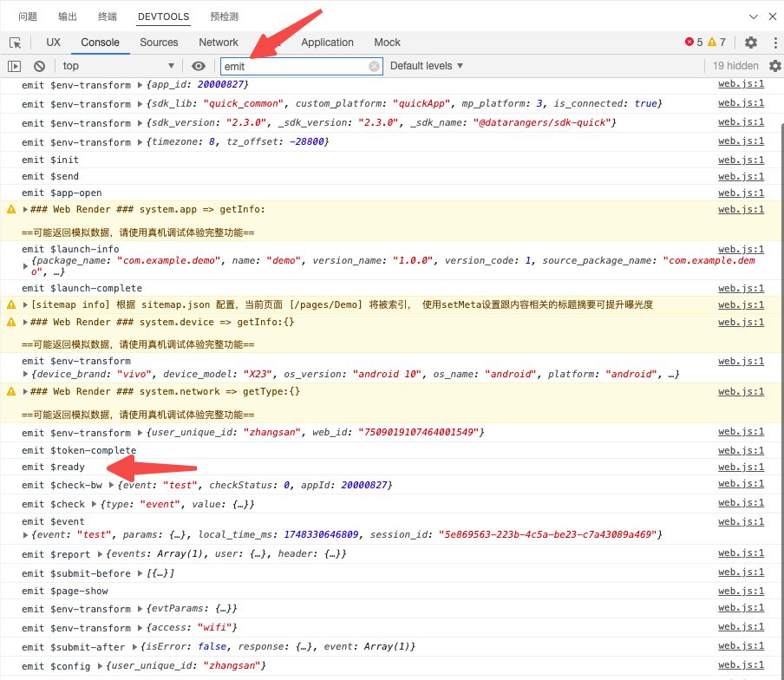Expand the evtParams object
The height and width of the screenshot is (680, 784).
pos(140,609)
